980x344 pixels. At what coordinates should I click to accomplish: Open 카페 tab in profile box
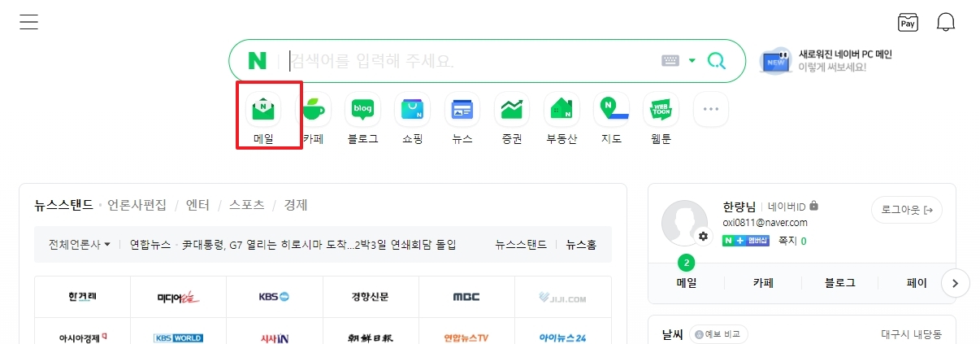[x=763, y=283]
